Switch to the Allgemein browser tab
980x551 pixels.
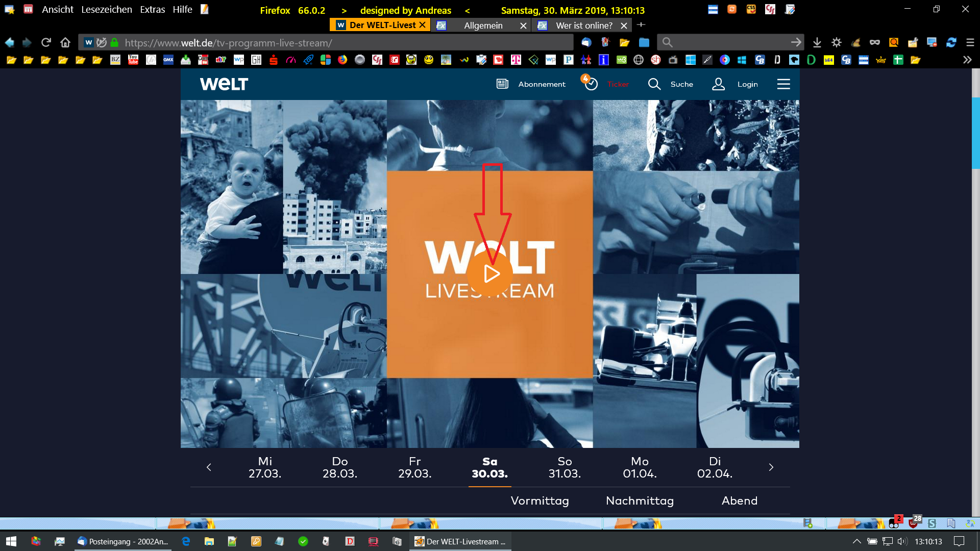pos(482,26)
